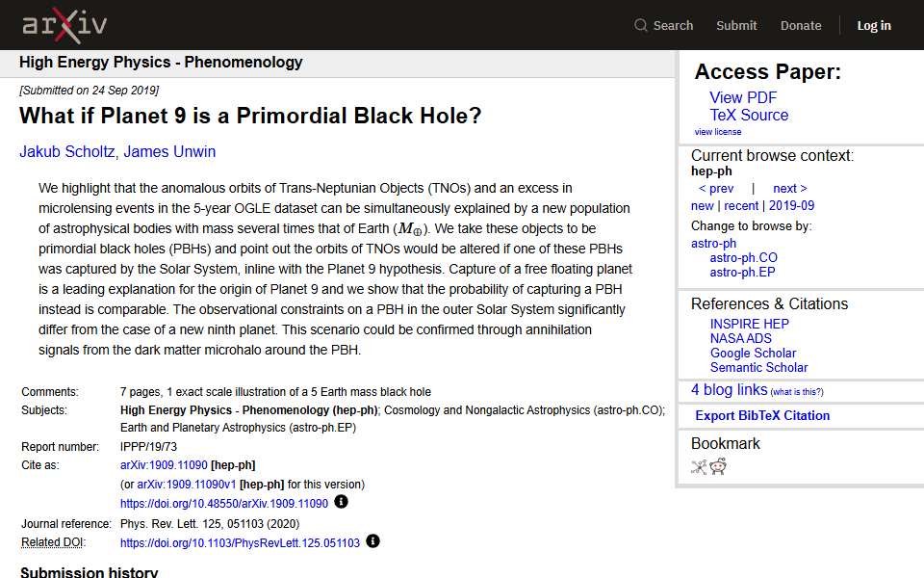Click the 'Access Paper:' heading

pos(768,72)
